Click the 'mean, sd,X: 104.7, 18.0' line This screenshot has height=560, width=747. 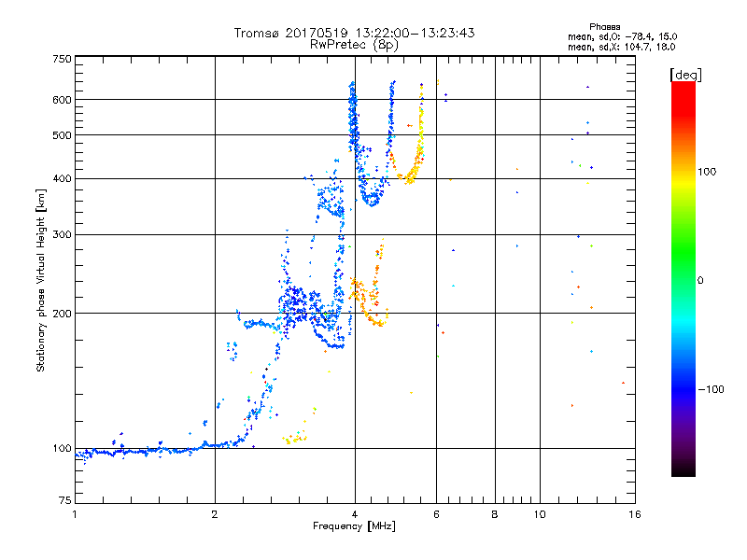621,47
